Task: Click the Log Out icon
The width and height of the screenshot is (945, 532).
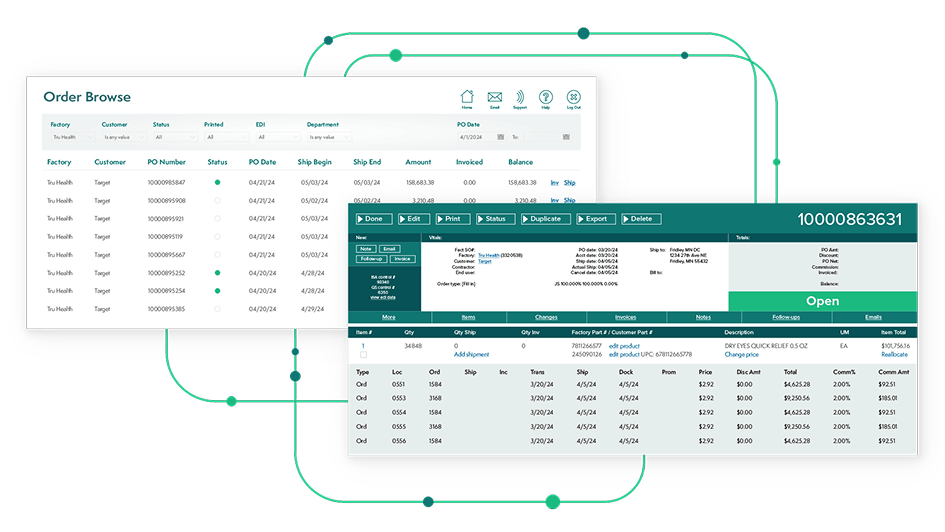Action: pyautogui.click(x=573, y=98)
